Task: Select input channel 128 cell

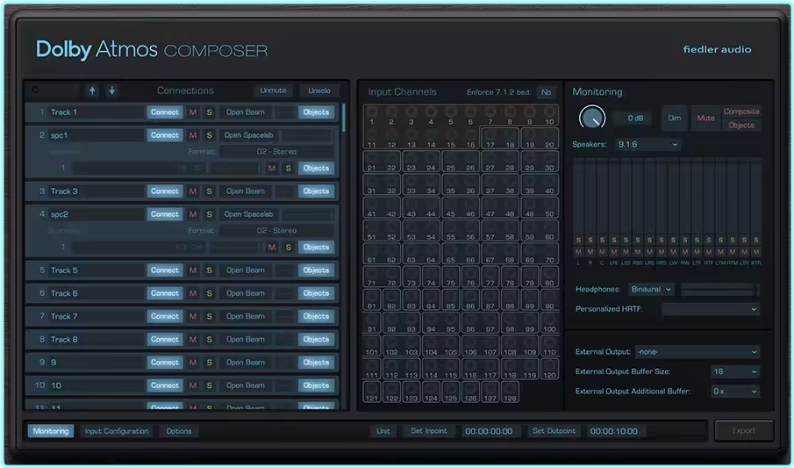Action: (510, 392)
